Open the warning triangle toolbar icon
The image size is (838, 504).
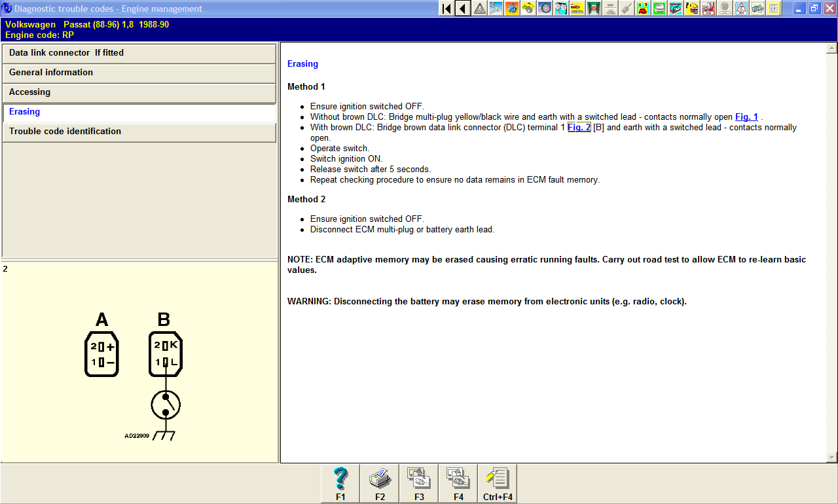coord(480,9)
